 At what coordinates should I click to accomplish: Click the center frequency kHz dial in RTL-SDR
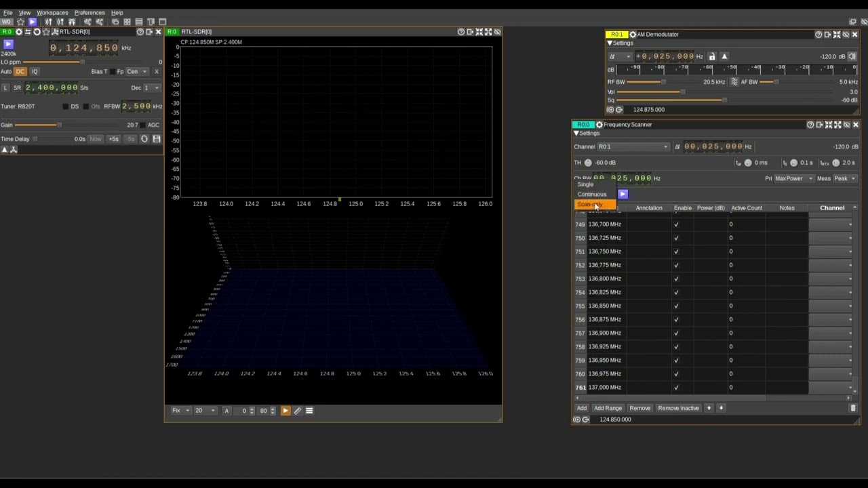coord(85,48)
